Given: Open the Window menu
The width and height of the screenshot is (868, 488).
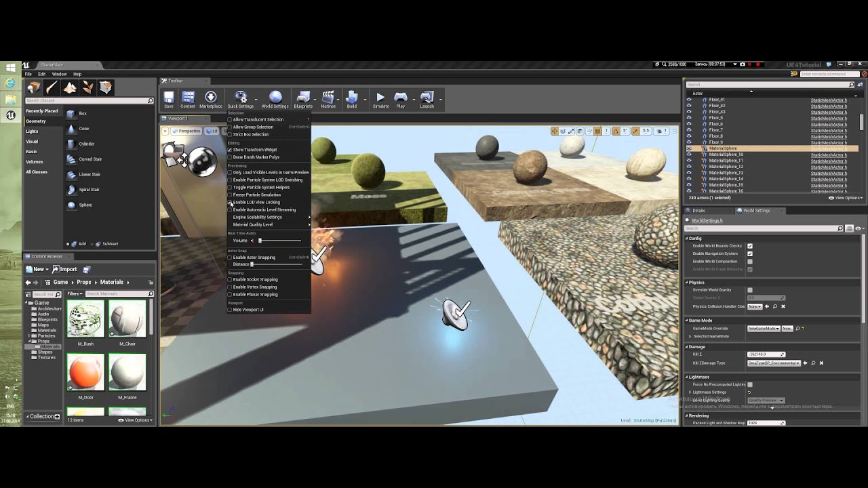Looking at the screenshot, I should point(60,74).
